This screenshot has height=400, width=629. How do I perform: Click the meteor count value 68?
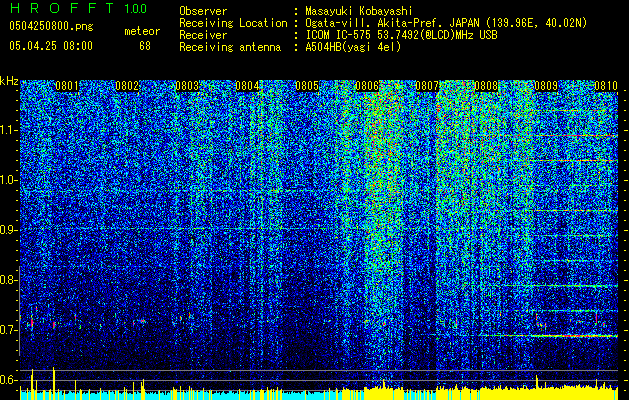(x=145, y=46)
